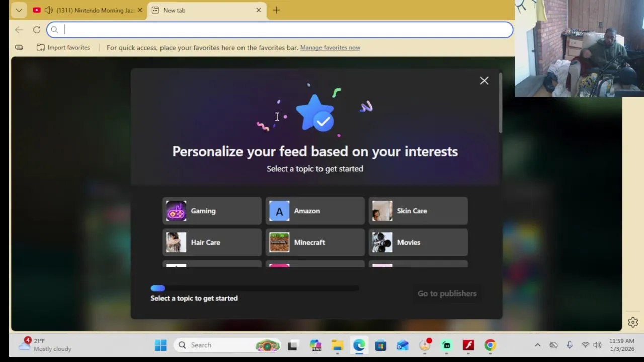Open the Windows Start menu
The width and height of the screenshot is (644, 362).
pyautogui.click(x=160, y=345)
